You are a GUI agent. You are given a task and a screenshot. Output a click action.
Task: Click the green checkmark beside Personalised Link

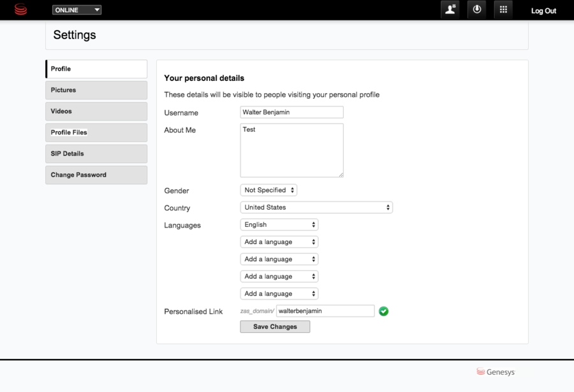pyautogui.click(x=383, y=311)
